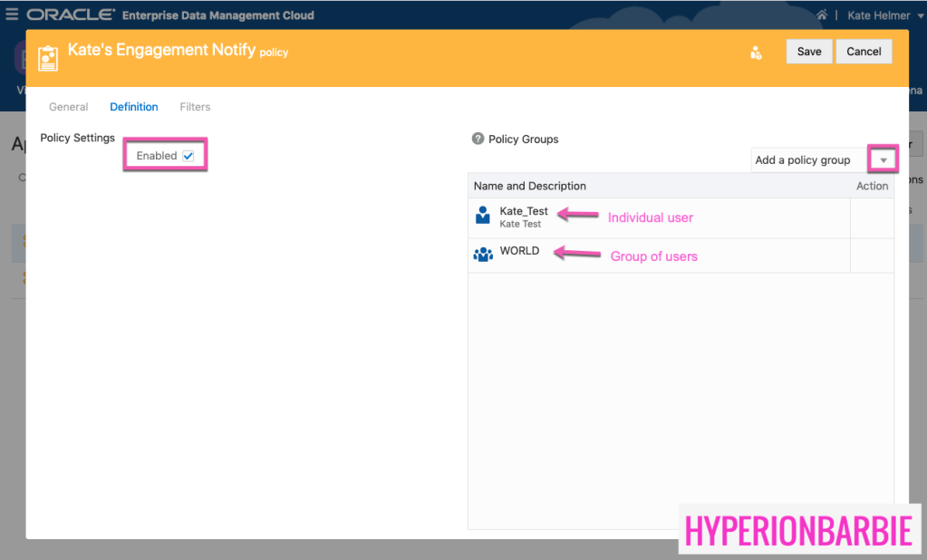The width and height of the screenshot is (927, 560).
Task: Select the WORLD group name
Action: 520,251
